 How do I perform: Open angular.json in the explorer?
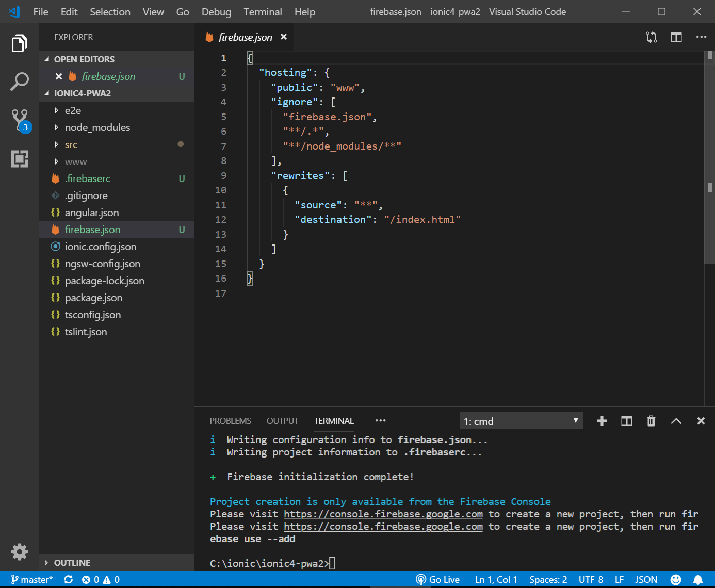(x=91, y=213)
